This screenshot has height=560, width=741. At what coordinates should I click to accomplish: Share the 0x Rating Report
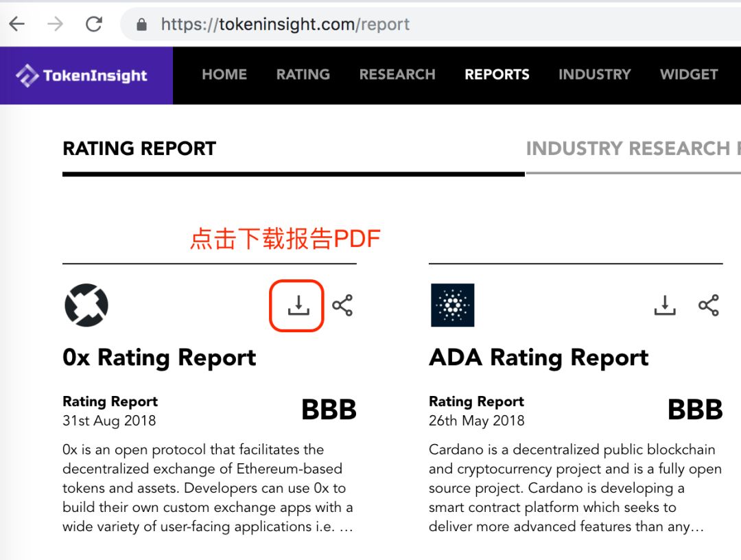click(x=342, y=305)
